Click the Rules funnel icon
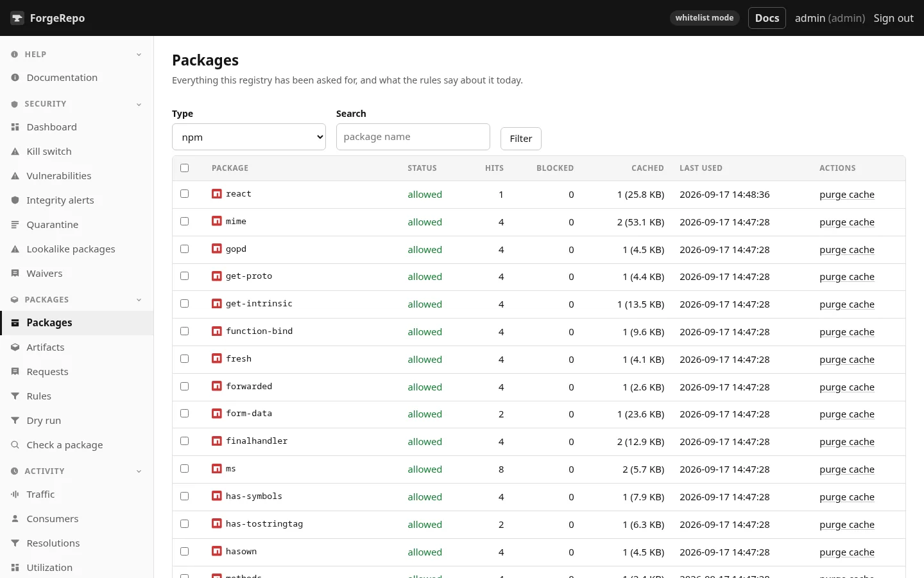The height and width of the screenshot is (578, 924). pyautogui.click(x=15, y=396)
